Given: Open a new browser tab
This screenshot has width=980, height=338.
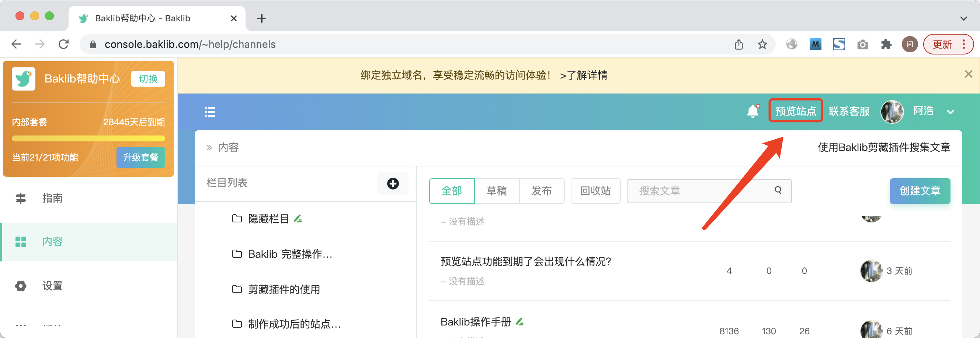Looking at the screenshot, I should click(x=262, y=18).
